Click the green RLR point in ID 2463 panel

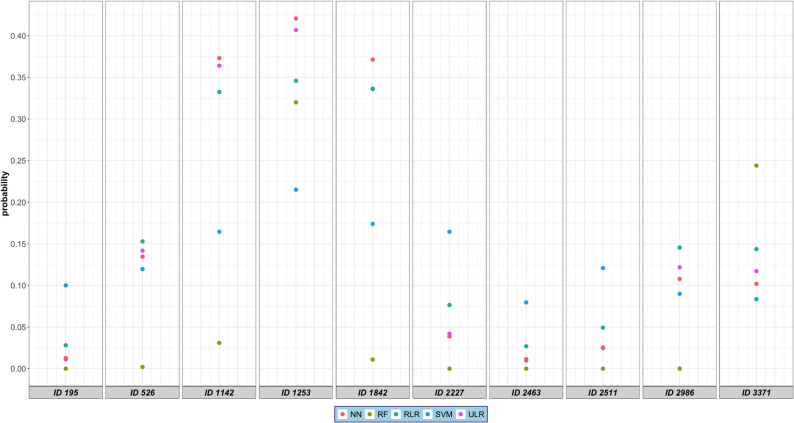click(x=526, y=347)
